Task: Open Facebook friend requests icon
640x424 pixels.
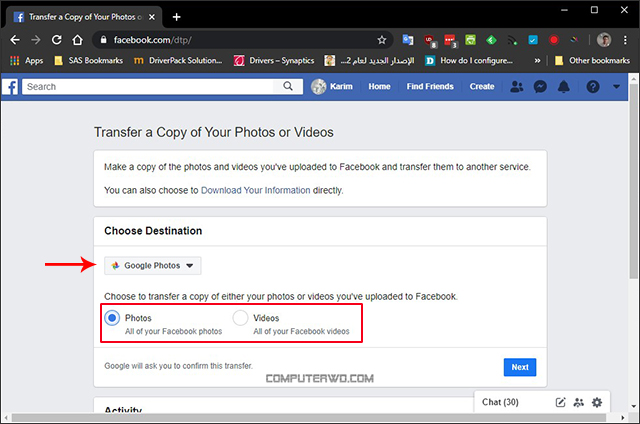Action: pyautogui.click(x=516, y=87)
